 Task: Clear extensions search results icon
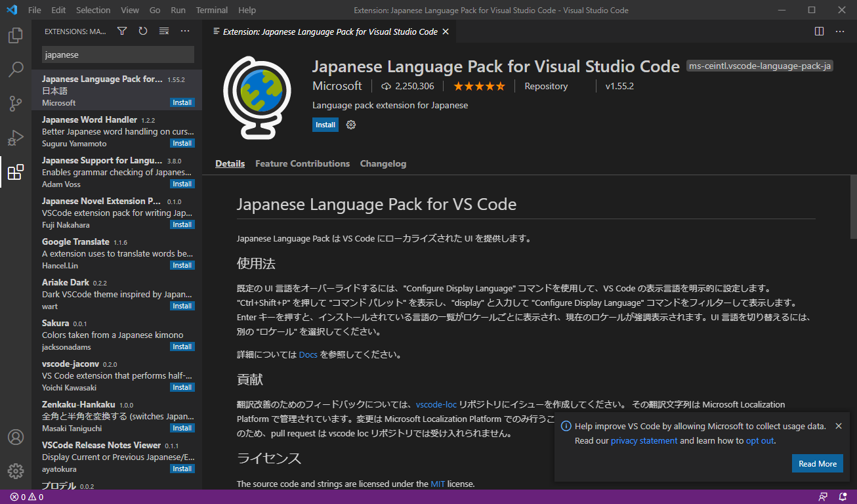[x=164, y=31]
